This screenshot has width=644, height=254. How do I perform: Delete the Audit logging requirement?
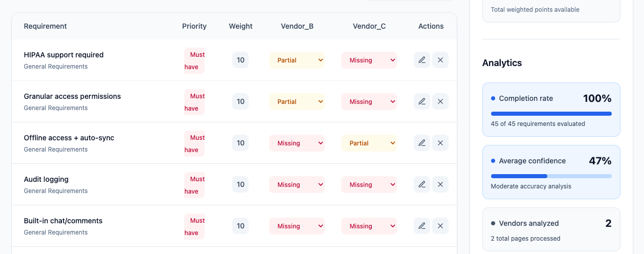pyautogui.click(x=440, y=184)
